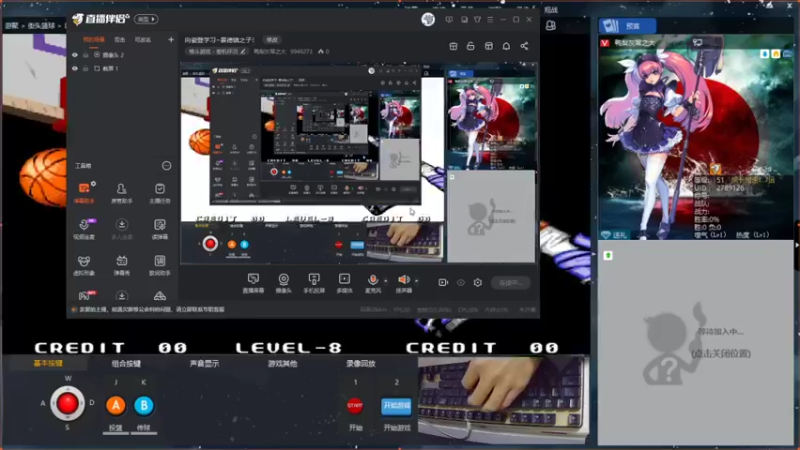Click the blue 开始游戏 button

coord(396,406)
